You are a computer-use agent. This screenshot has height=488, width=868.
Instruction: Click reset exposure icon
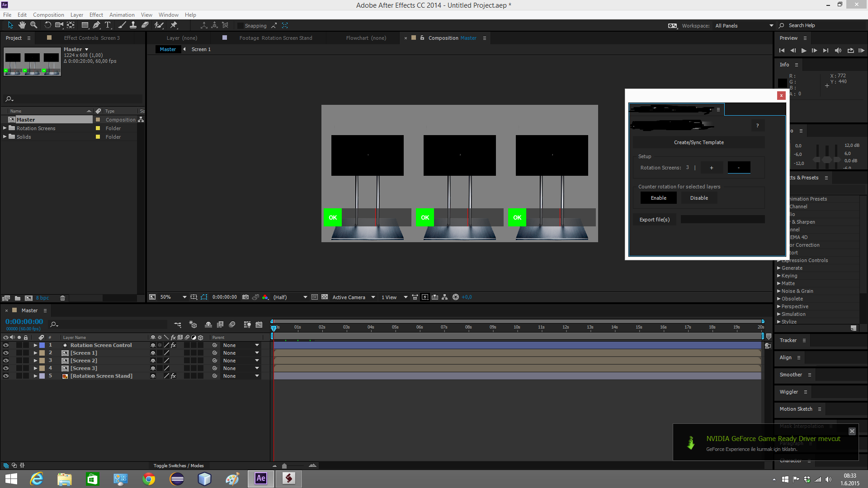click(x=456, y=297)
